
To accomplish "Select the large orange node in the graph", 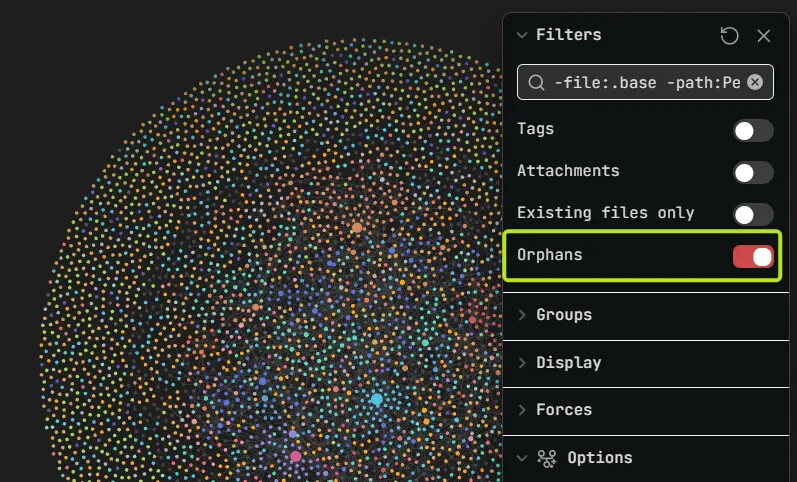I will tap(357, 227).
